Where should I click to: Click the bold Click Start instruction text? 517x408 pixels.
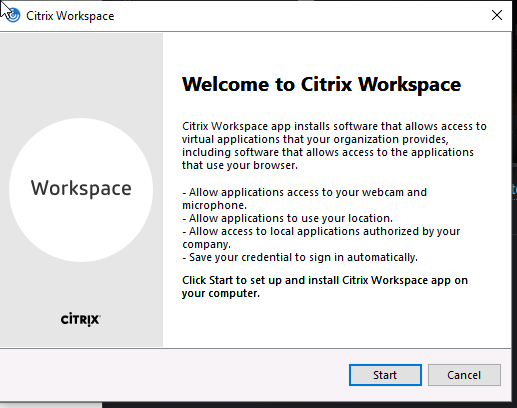(x=325, y=287)
